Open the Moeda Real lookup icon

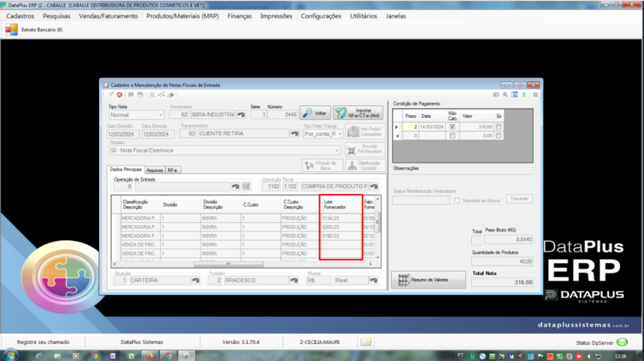[x=374, y=280]
